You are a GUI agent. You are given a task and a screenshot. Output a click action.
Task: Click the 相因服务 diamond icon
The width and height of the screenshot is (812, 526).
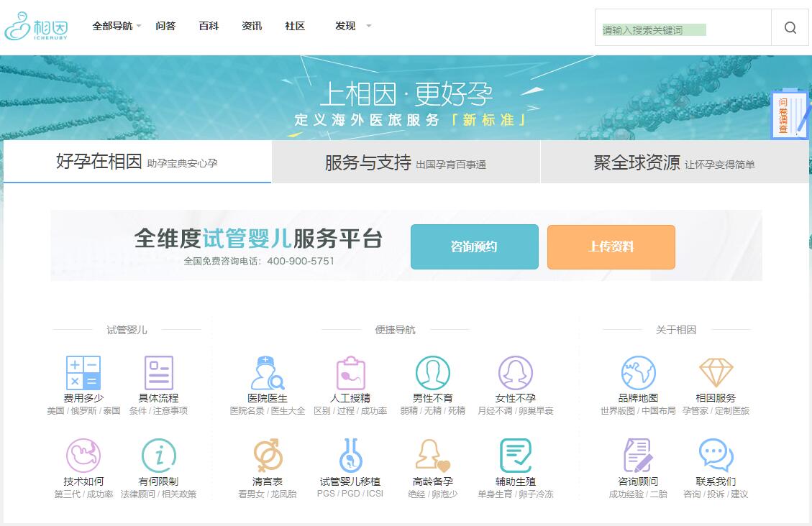pyautogui.click(x=716, y=373)
